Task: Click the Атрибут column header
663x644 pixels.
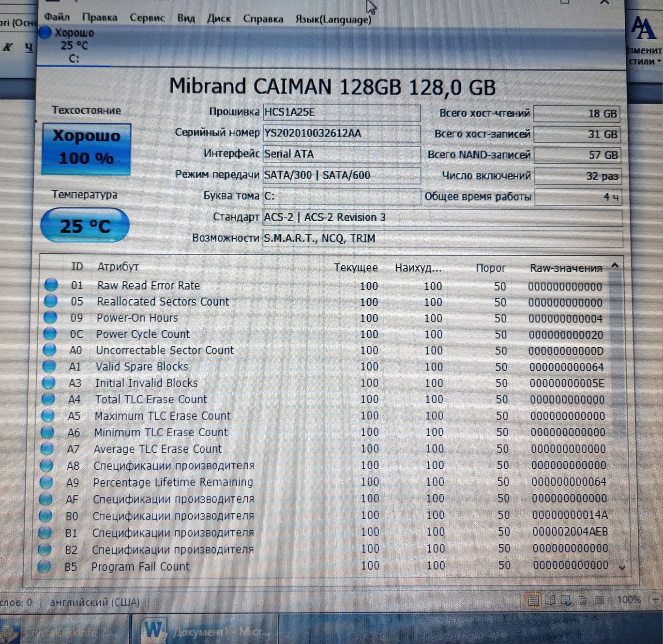Action: click(118, 266)
